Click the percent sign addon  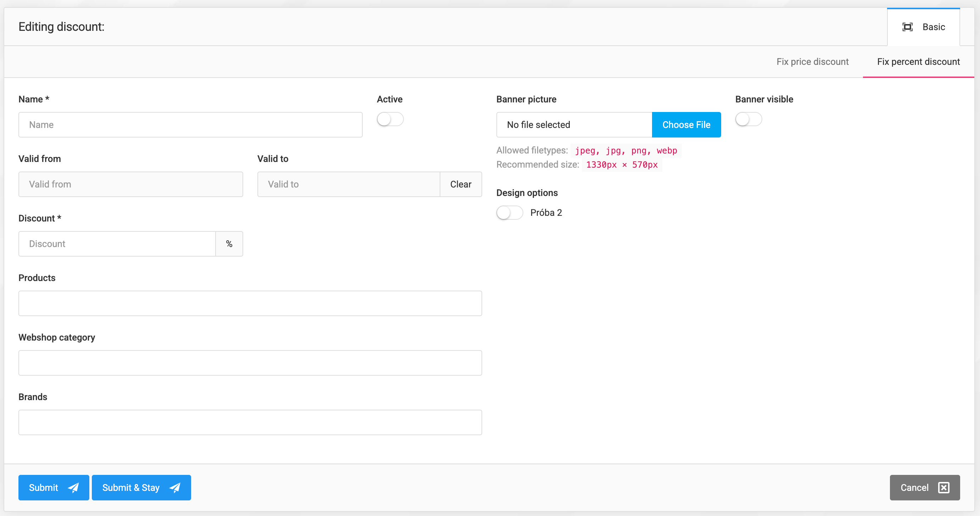(229, 244)
